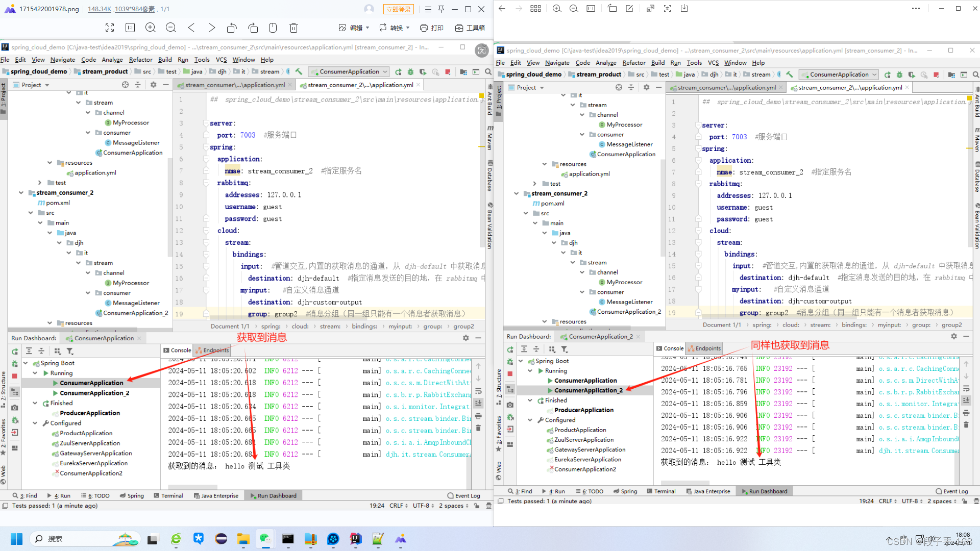Image resolution: width=980 pixels, height=551 pixels.
Task: Open the 转换 dropdown in left viewer
Action: click(x=394, y=28)
